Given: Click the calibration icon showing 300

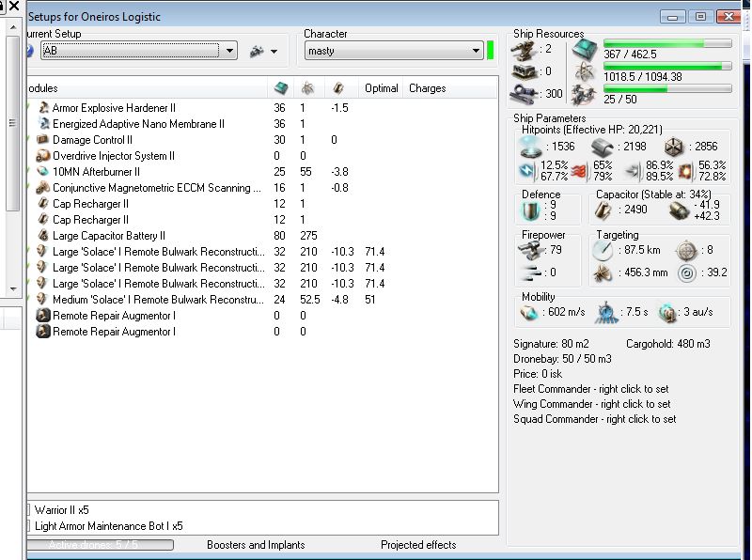Looking at the screenshot, I should click(525, 94).
